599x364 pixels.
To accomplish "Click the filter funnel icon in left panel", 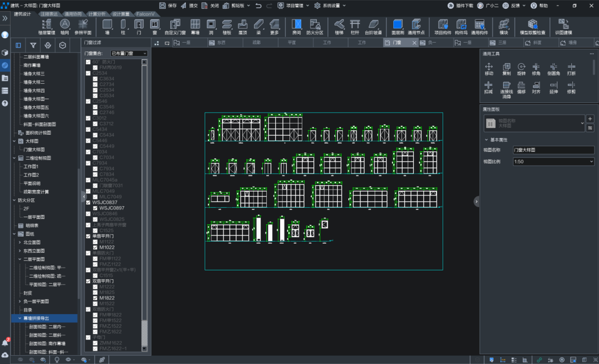I will tap(33, 45).
